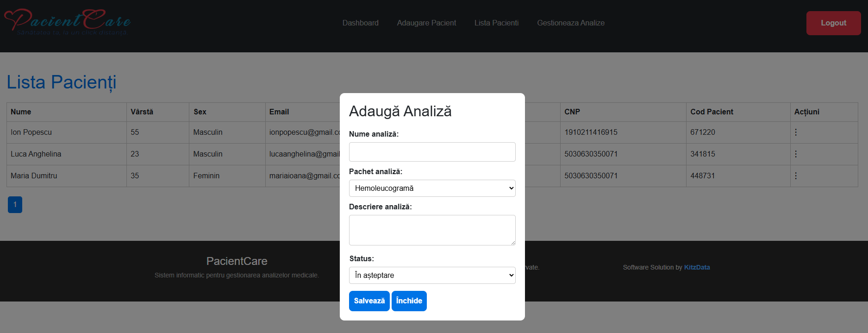Go to Dashboard in navigation

coord(360,23)
